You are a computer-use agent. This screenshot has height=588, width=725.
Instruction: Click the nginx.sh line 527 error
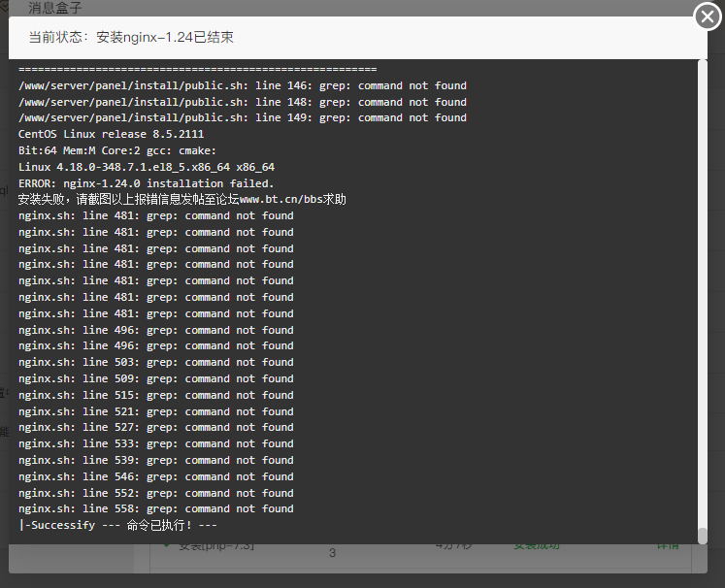156,428
